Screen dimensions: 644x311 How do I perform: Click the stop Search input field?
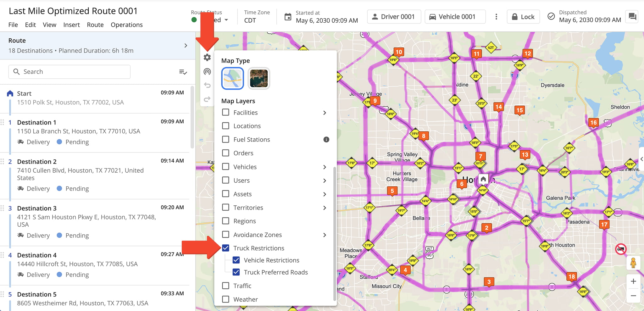[69, 72]
